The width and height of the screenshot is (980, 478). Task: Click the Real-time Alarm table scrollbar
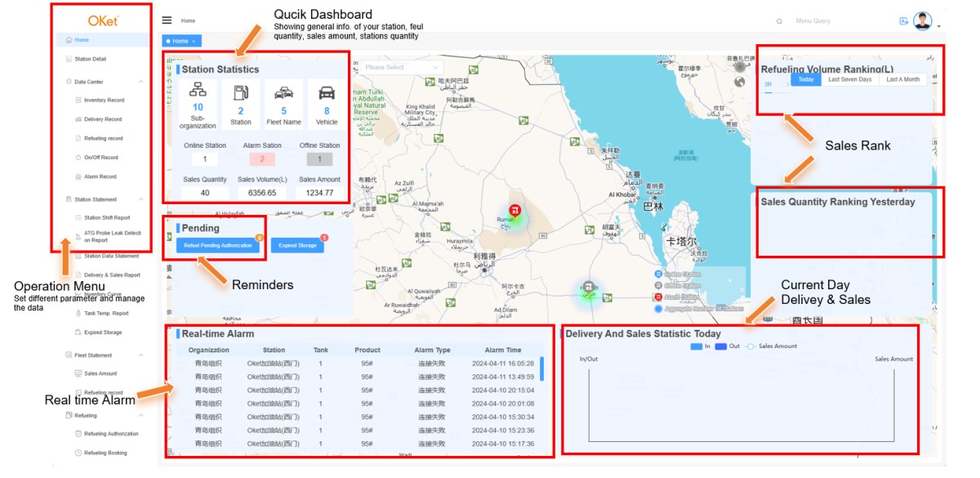click(541, 369)
